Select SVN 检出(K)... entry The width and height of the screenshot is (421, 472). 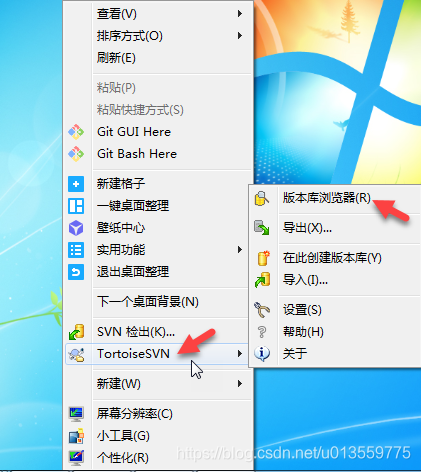[136, 332]
